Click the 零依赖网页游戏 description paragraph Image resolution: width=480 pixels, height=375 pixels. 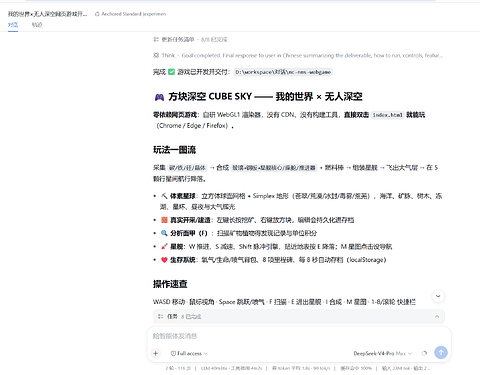click(x=289, y=120)
